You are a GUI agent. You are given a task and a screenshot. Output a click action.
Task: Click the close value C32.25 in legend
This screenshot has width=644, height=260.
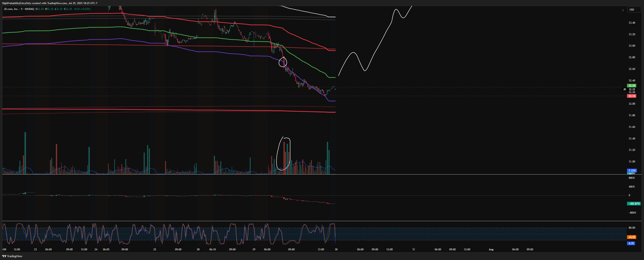68,9
